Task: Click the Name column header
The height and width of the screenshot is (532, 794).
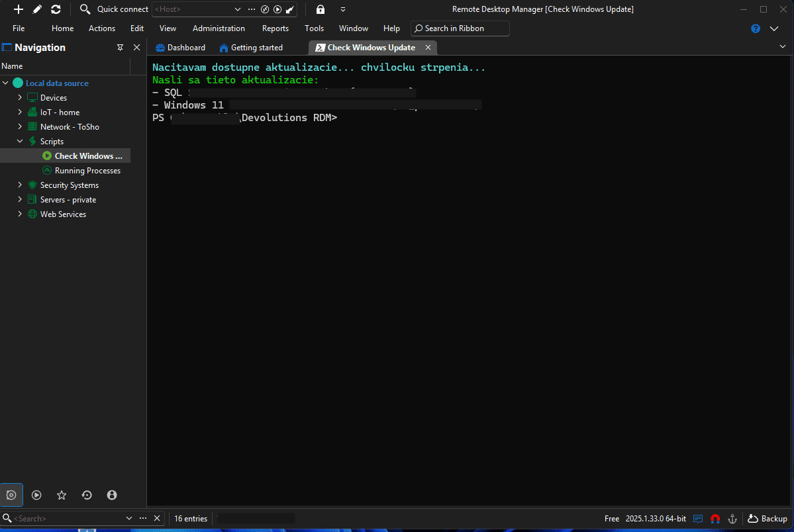Action: point(65,66)
